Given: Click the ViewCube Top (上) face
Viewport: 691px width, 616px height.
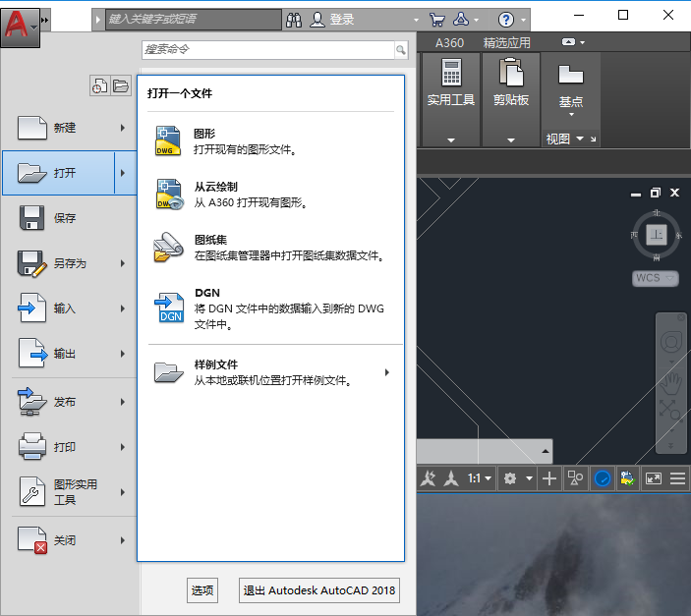Looking at the screenshot, I should pyautogui.click(x=657, y=234).
